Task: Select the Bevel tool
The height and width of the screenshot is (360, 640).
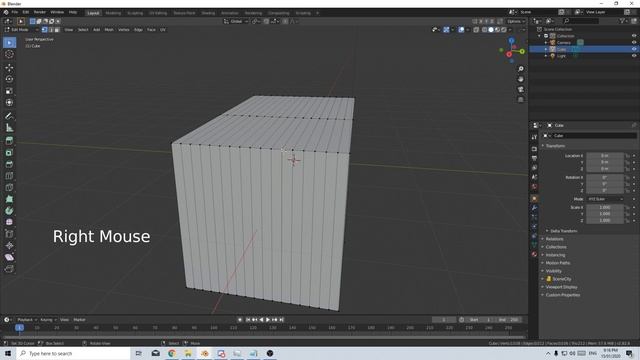Action: point(9,164)
